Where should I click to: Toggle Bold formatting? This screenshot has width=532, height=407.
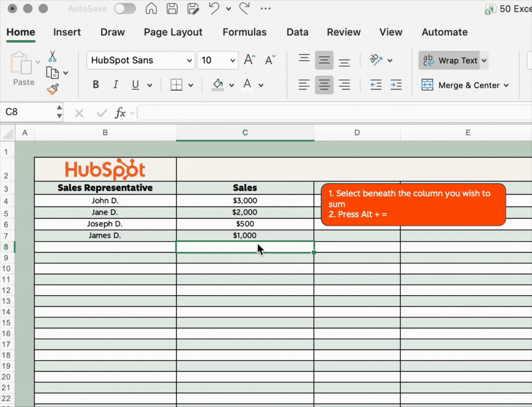(x=96, y=85)
